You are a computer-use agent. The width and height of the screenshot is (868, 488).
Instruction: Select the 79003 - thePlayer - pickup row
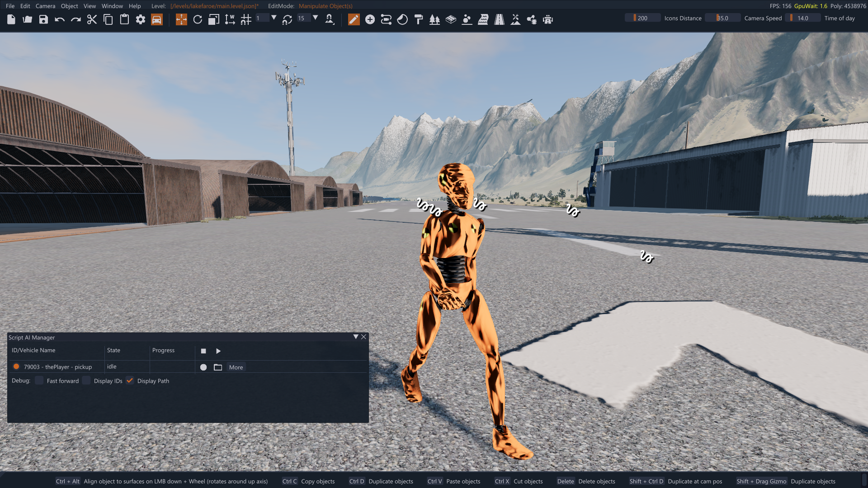[58, 367]
